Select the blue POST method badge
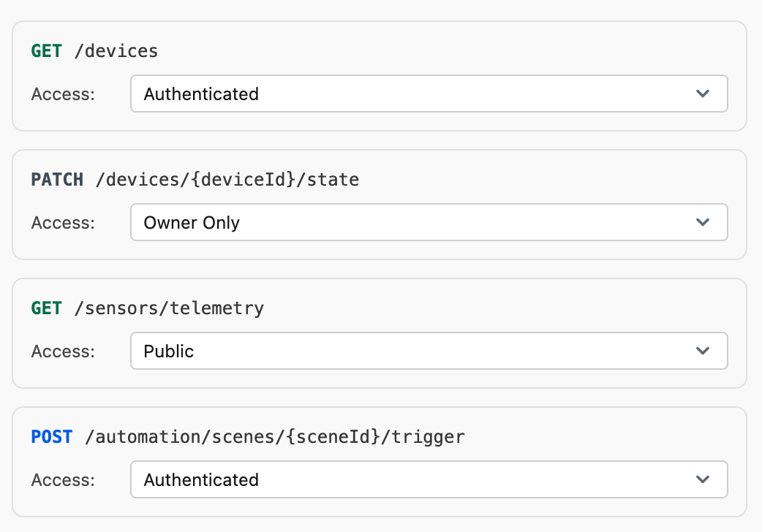This screenshot has width=762, height=532. coord(51,436)
